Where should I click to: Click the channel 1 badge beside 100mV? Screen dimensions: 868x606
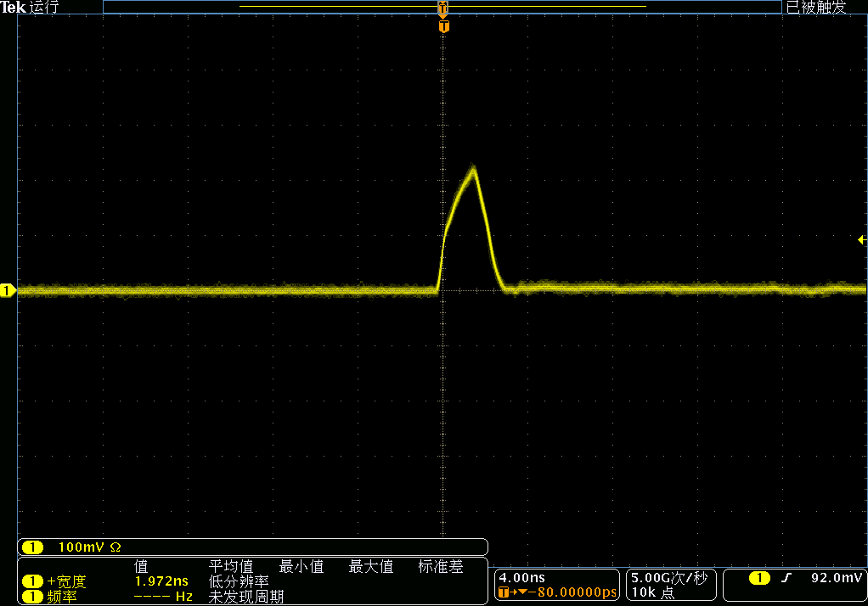click(33, 547)
